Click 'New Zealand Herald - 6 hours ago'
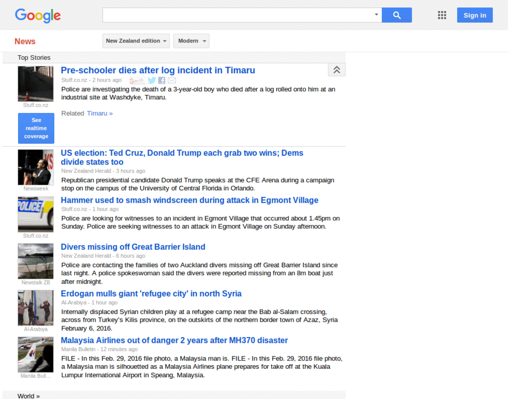Image resolution: width=532 pixels, height=399 pixels. coord(103,256)
